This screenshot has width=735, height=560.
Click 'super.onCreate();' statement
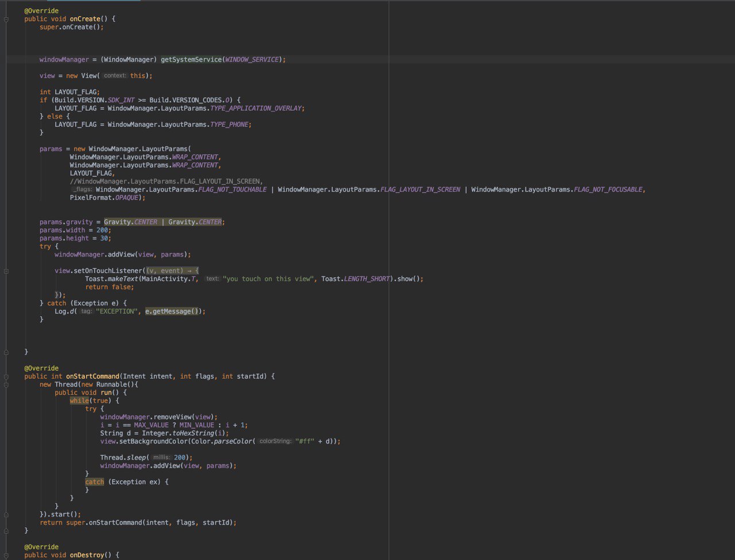(x=72, y=27)
